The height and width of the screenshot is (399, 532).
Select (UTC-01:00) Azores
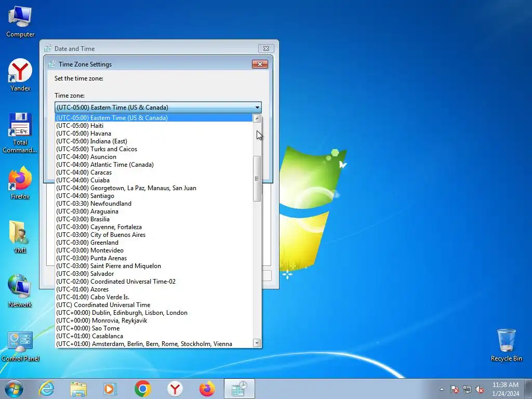point(154,289)
